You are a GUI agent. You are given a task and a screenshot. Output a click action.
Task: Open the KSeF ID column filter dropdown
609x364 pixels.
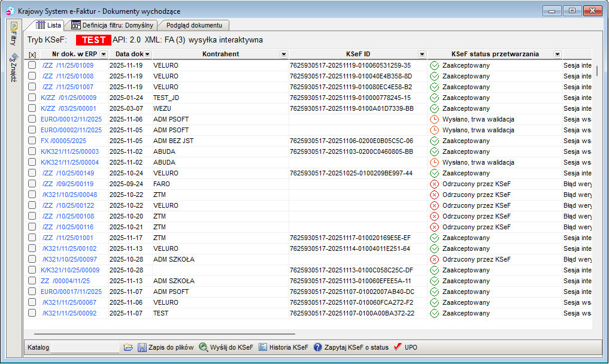click(422, 54)
